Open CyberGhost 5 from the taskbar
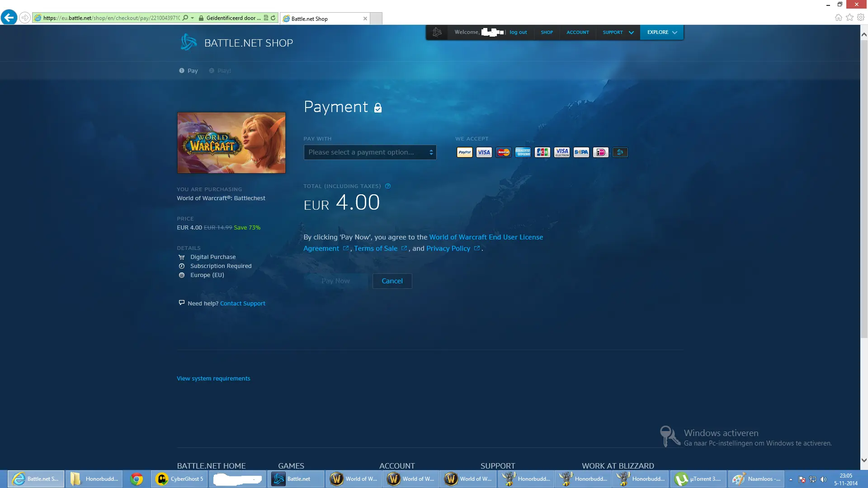Viewport: 868px width, 488px height. tap(179, 479)
